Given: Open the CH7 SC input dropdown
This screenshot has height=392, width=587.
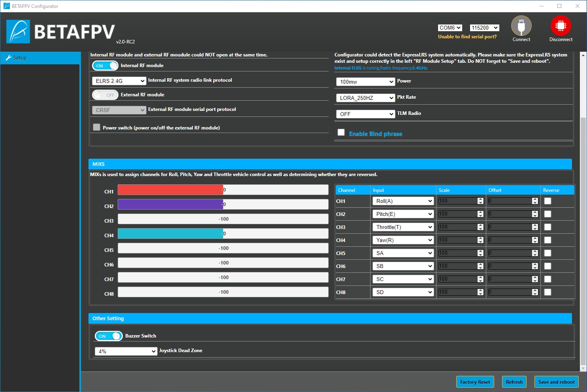Looking at the screenshot, I should click(x=403, y=279).
